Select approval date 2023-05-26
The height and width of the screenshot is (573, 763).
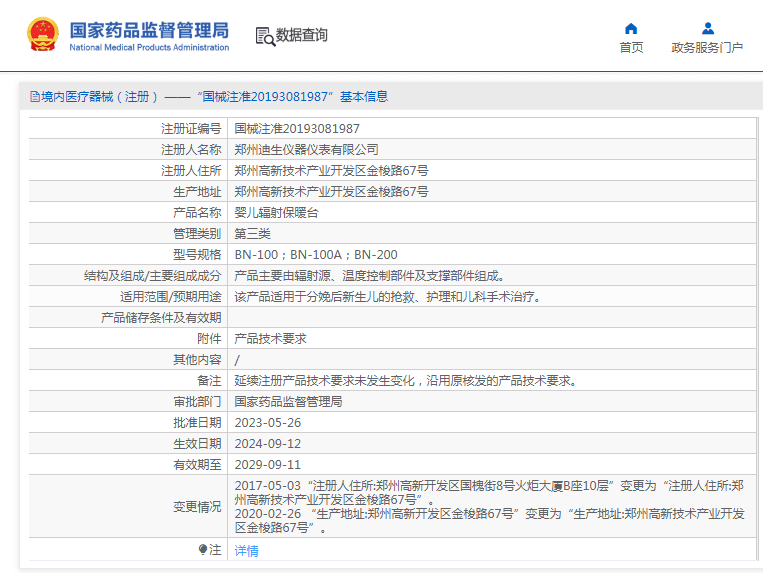point(268,423)
